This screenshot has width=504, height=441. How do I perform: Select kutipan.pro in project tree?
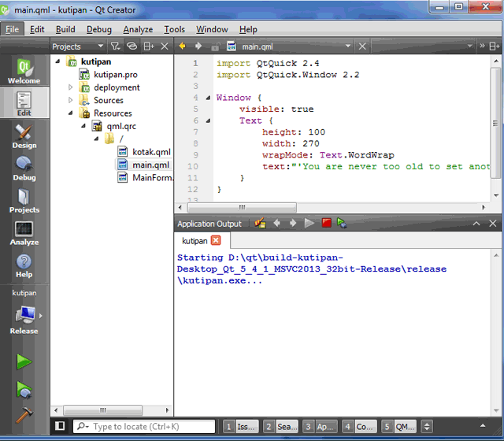tap(116, 75)
